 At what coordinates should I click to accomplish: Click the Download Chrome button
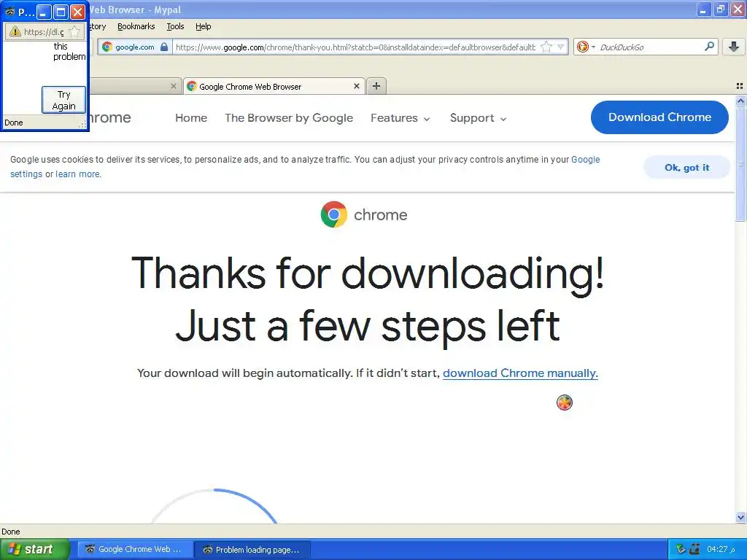(659, 117)
